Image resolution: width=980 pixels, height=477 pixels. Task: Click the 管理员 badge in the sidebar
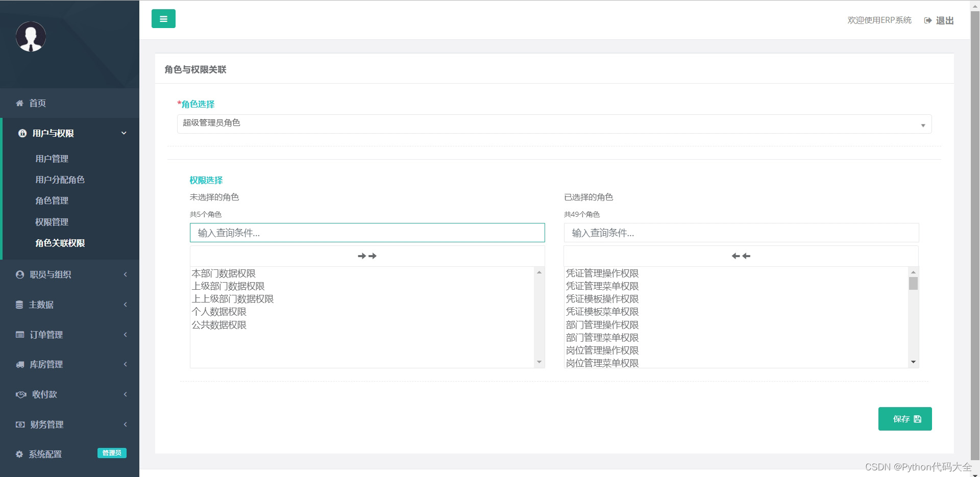[112, 453]
